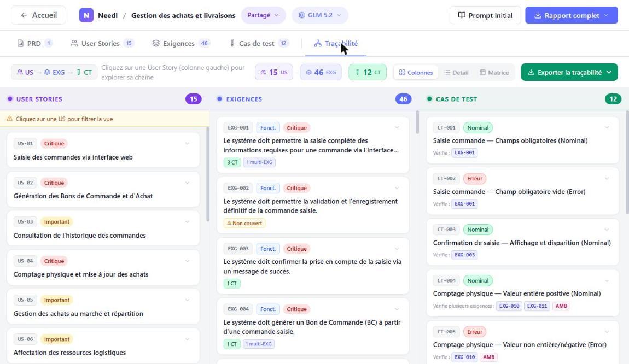Click the download icon in Rapport complet

point(538,15)
